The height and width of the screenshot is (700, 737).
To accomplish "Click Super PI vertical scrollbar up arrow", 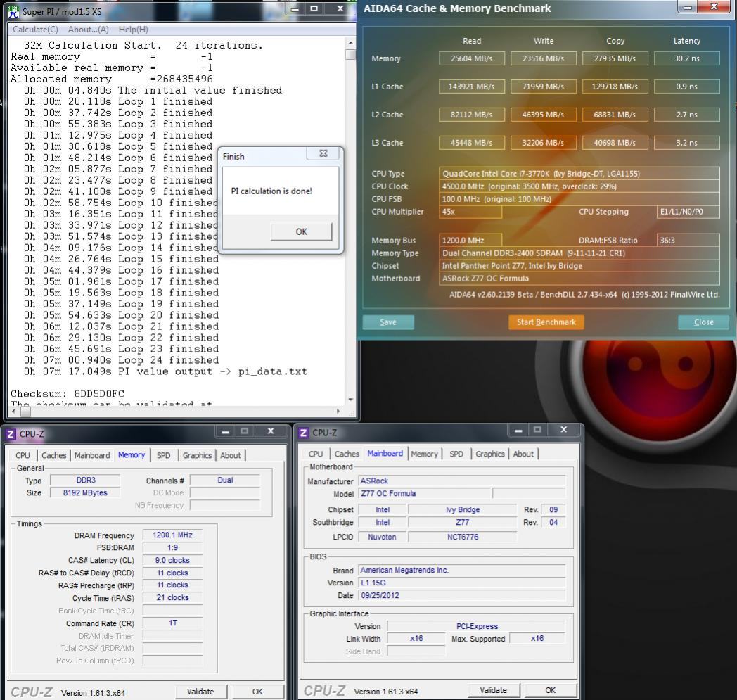I will tap(351, 43).
